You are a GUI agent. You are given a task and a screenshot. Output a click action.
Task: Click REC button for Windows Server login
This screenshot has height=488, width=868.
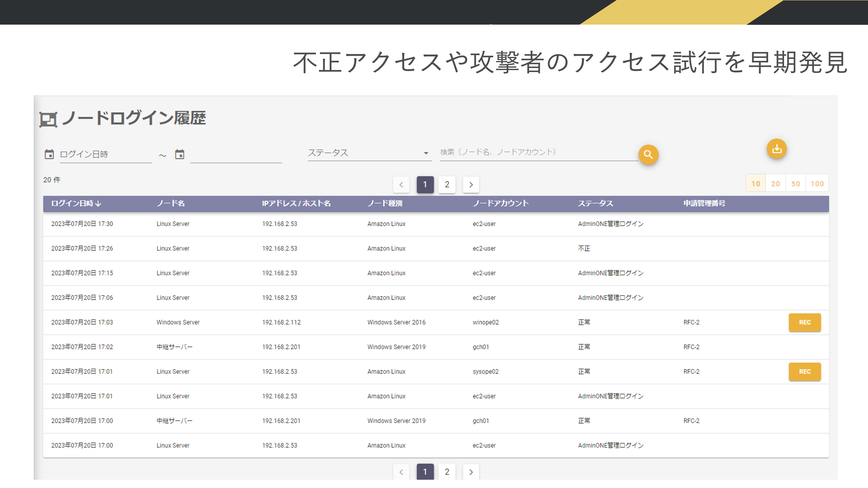[x=805, y=322]
